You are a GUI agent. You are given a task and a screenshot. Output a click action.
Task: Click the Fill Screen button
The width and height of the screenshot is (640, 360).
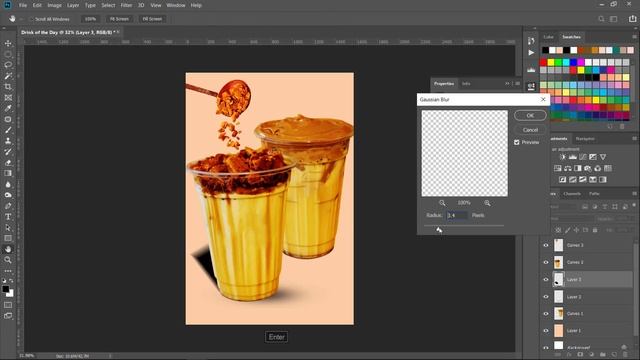tap(152, 19)
